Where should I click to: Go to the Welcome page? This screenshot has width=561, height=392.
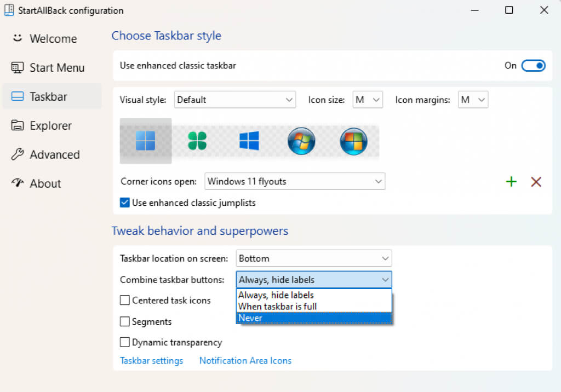tap(53, 38)
